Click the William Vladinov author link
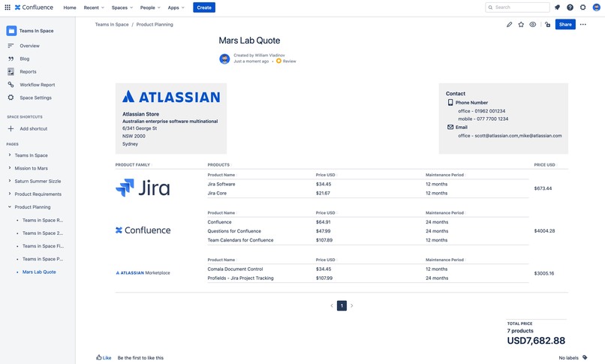 pos(269,55)
